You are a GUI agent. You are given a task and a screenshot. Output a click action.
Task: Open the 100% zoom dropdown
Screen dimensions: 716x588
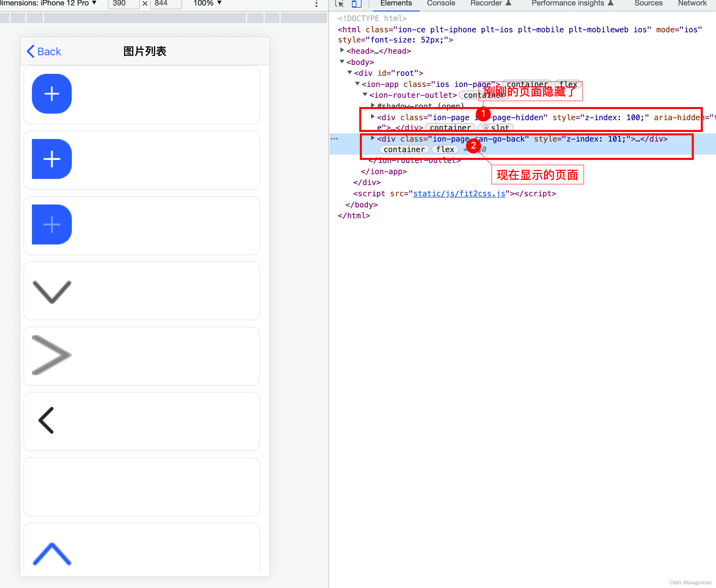pos(207,4)
